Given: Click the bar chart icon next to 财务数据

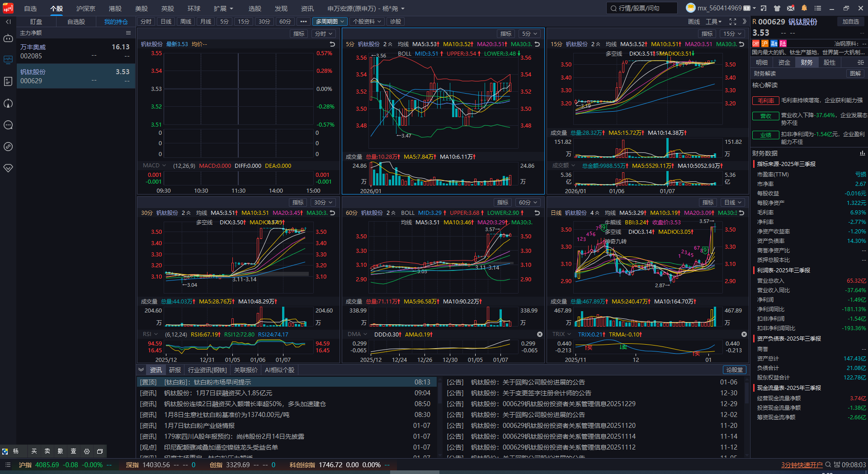Looking at the screenshot, I should coord(862,153).
